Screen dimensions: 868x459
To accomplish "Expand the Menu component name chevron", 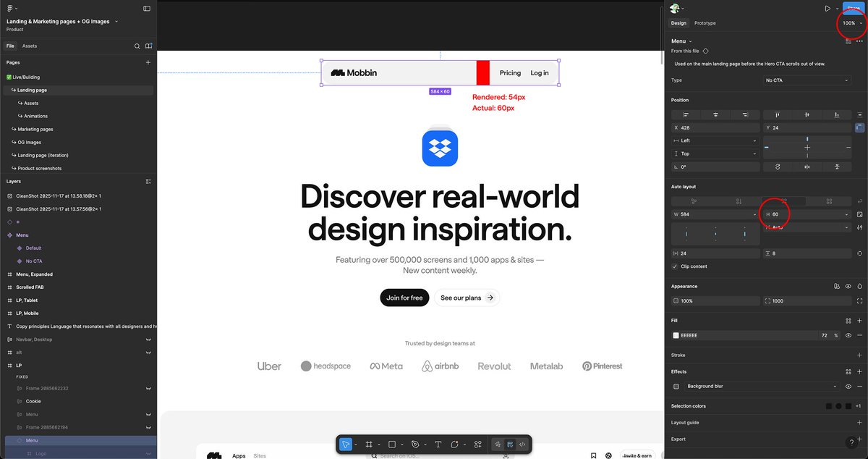I will 691,41.
